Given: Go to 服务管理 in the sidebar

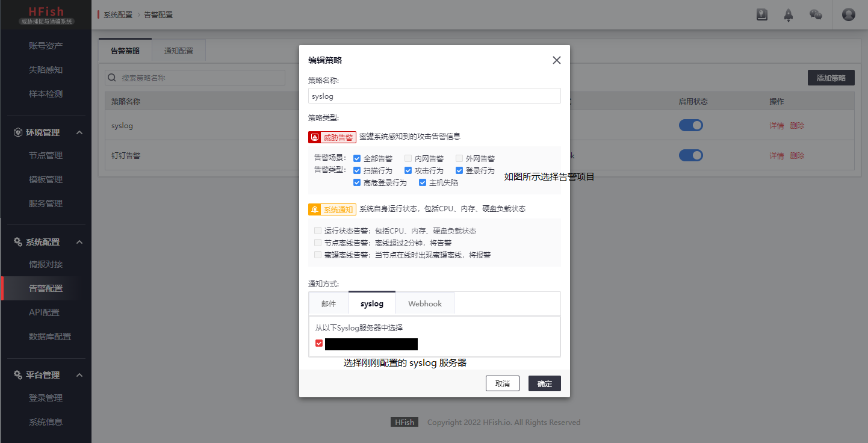Looking at the screenshot, I should 46,203.
